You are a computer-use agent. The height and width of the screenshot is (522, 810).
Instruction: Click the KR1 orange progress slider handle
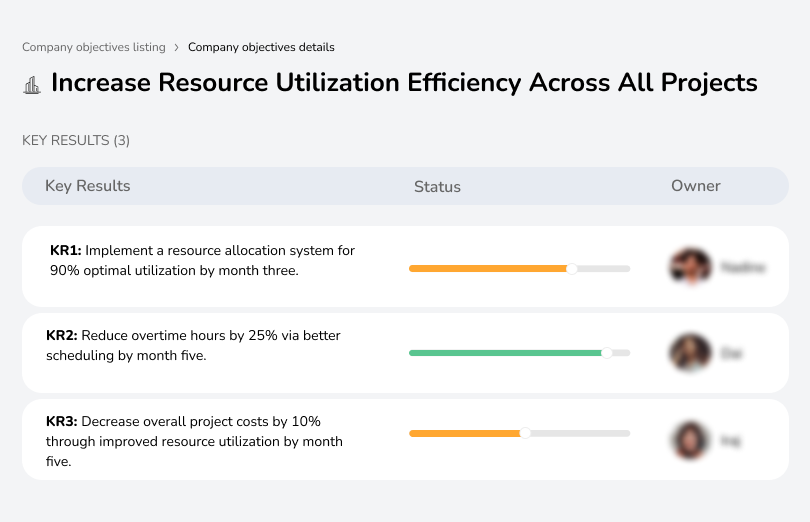(x=571, y=269)
